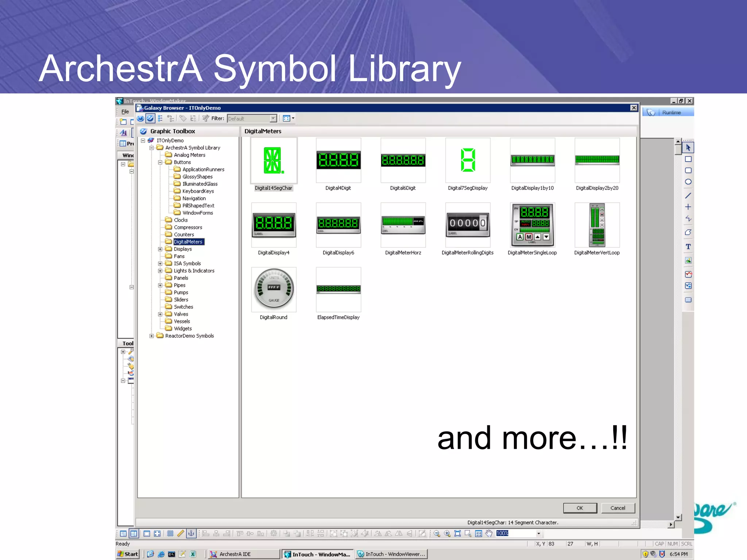Select the line drawing tool
The height and width of the screenshot is (560, 747).
pyautogui.click(x=688, y=196)
